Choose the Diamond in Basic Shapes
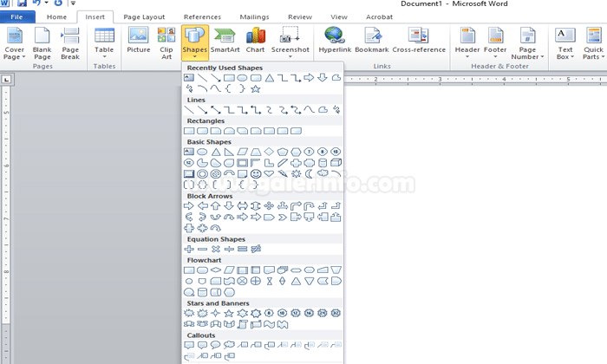Viewport: 607px width, 364px height. coord(269,152)
